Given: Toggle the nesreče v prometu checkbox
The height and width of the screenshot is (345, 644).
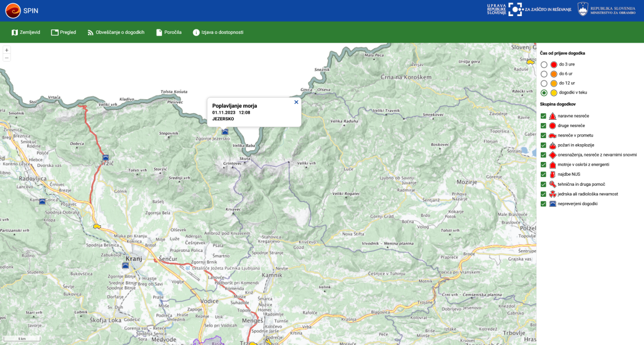Looking at the screenshot, I should point(544,135).
